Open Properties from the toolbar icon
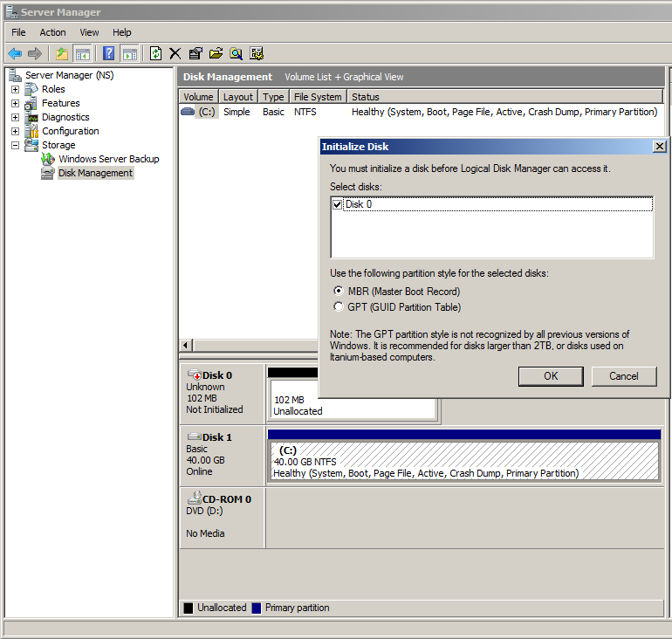Viewport: 672px width, 639px height. click(x=195, y=53)
